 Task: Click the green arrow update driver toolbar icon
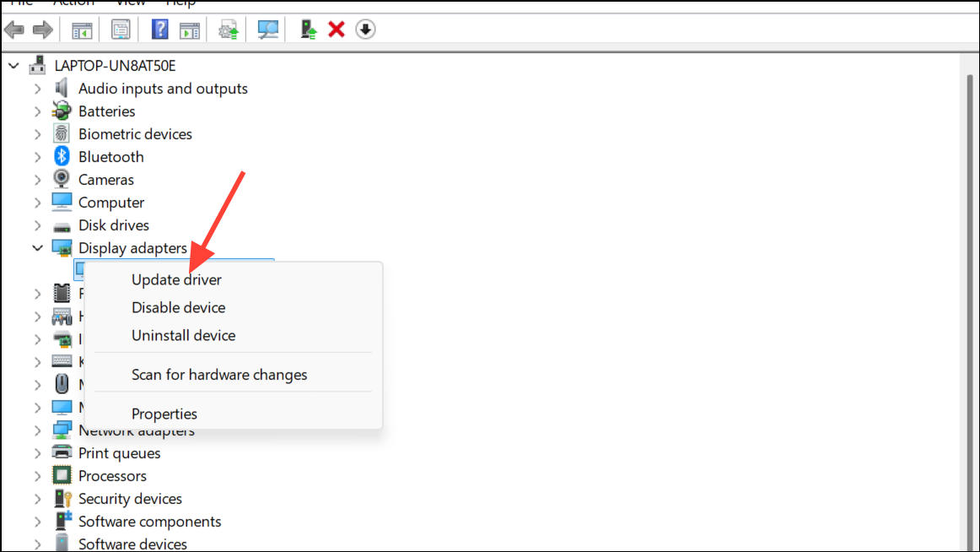[309, 30]
